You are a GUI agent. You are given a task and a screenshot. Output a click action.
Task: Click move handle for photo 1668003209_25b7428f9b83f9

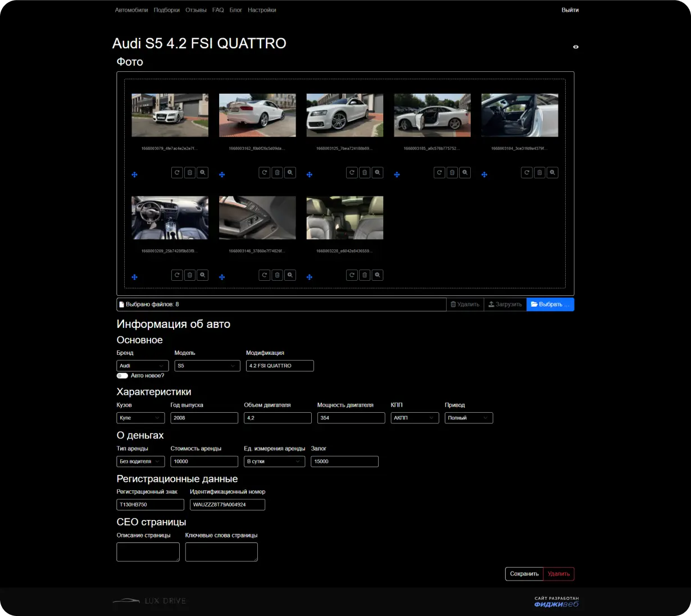[x=135, y=277]
